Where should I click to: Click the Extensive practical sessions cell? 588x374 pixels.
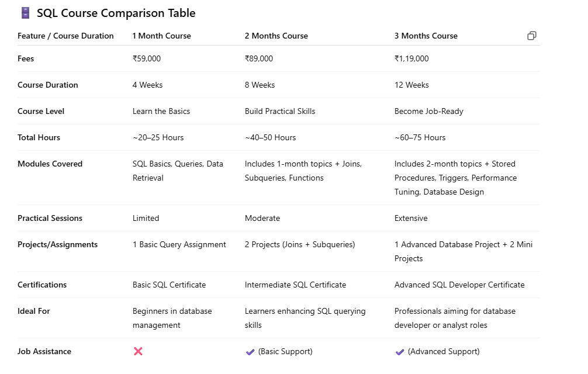click(411, 218)
